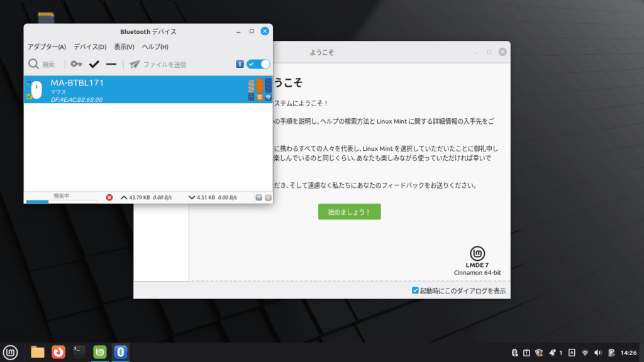Click the search magnifier icon in Bluetooth toolbar
The width and height of the screenshot is (644, 362).
click(33, 64)
